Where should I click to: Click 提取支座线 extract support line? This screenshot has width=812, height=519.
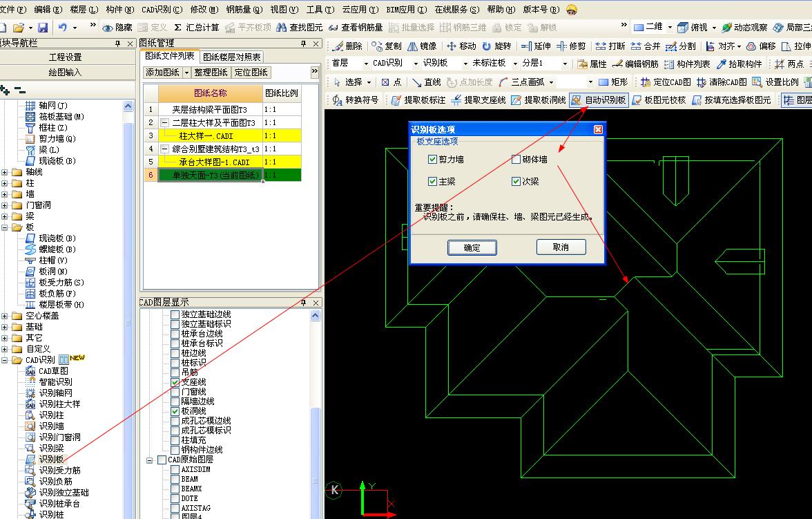478,100
